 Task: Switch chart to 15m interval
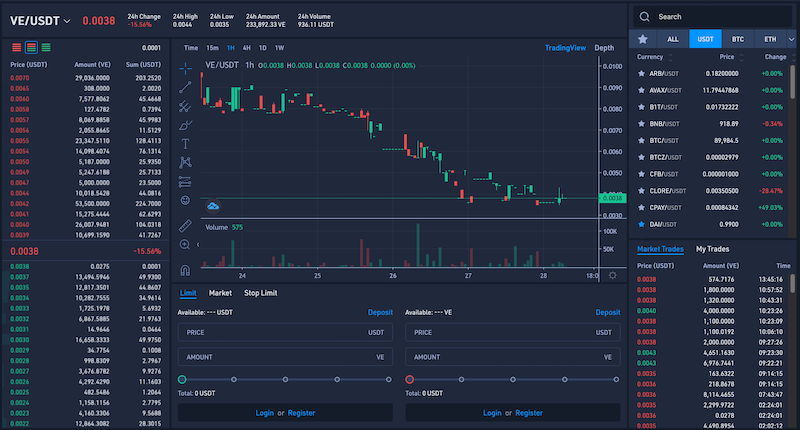tap(212, 48)
